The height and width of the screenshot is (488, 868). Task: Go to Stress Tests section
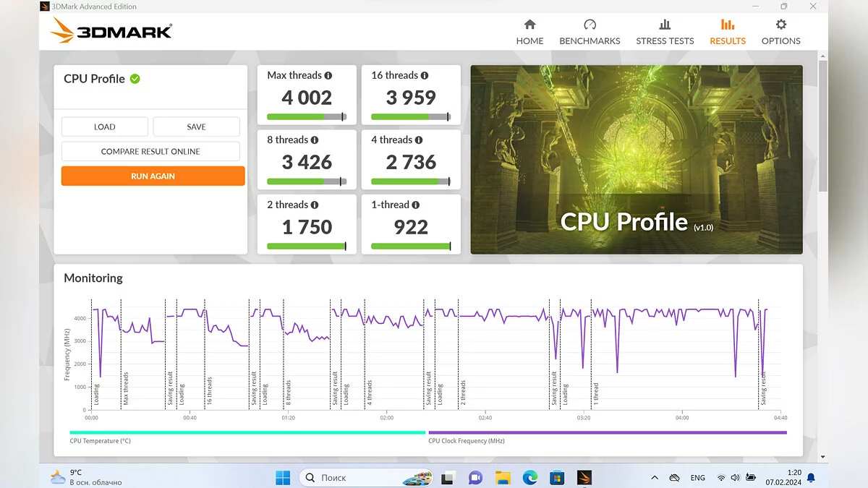point(665,33)
